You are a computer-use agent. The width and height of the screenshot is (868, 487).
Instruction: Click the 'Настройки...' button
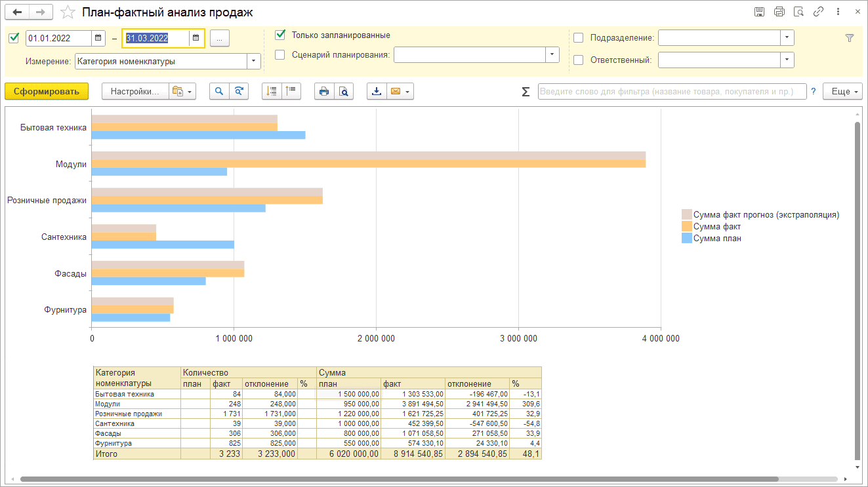[135, 92]
